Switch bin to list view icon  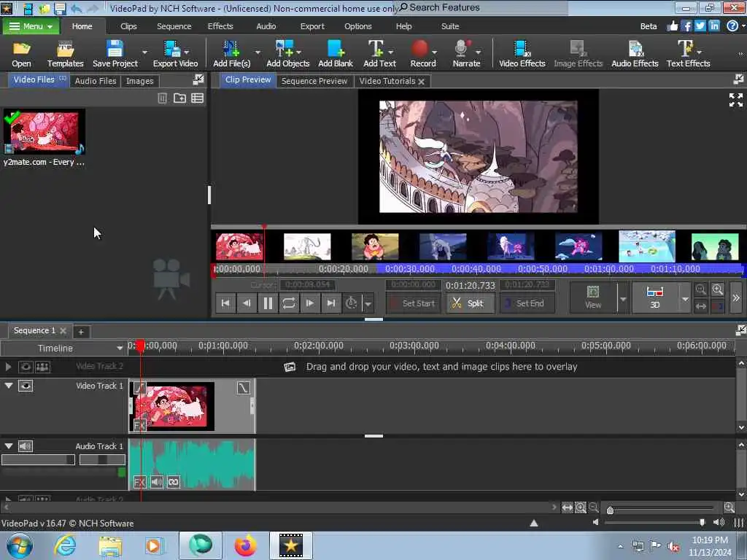(197, 98)
